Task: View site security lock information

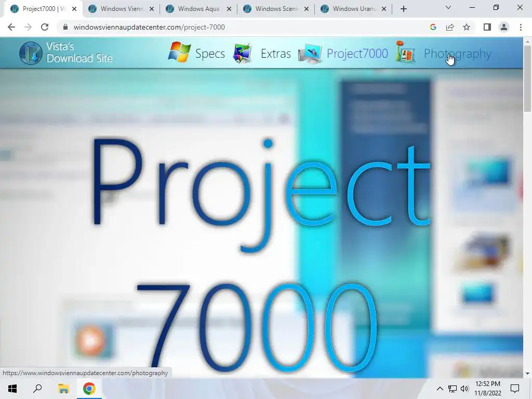Action: click(x=65, y=27)
